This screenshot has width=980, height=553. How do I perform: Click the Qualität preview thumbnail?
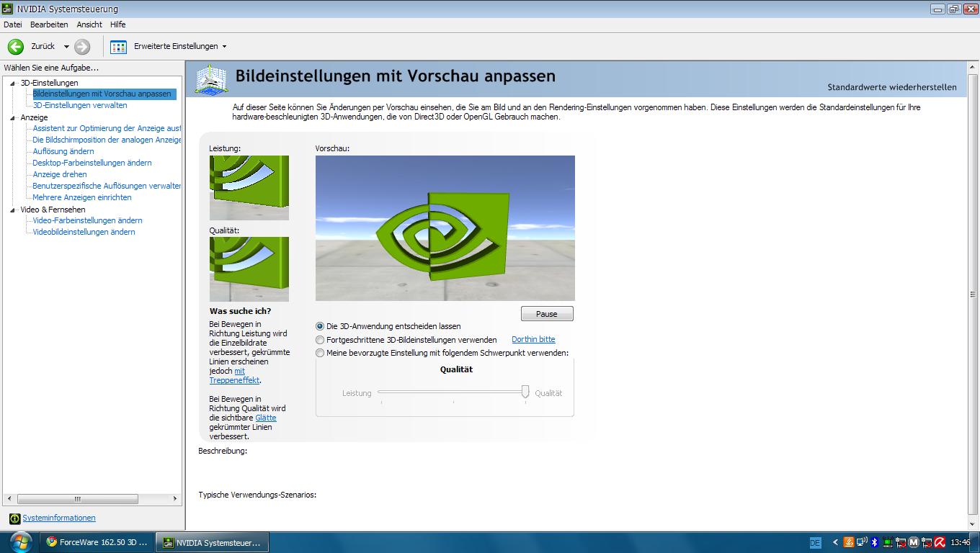tap(249, 269)
